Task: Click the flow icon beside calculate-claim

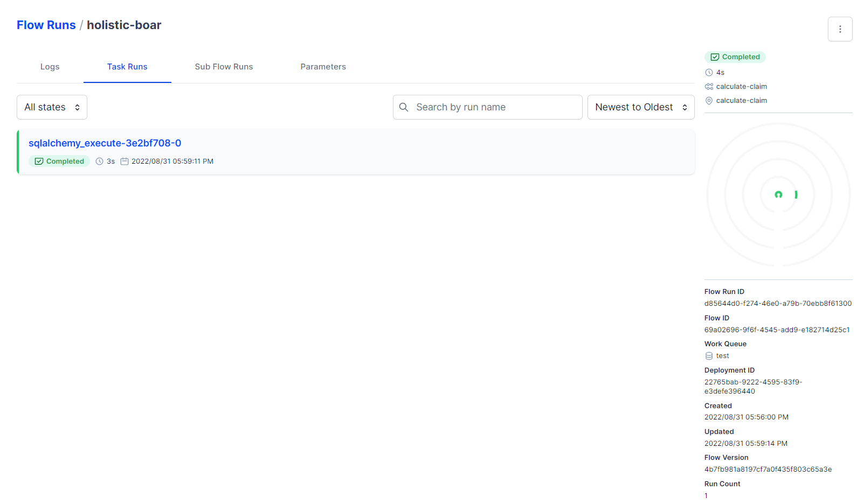Action: [709, 86]
